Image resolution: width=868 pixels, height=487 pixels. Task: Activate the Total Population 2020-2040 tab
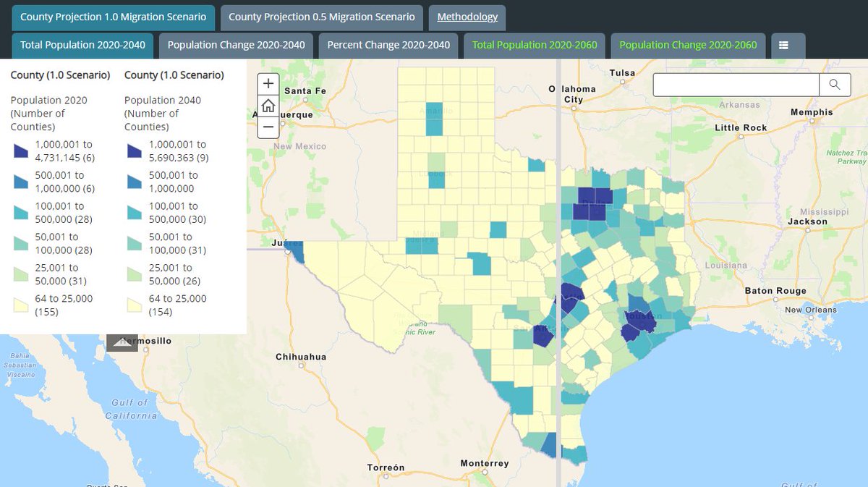(82, 44)
